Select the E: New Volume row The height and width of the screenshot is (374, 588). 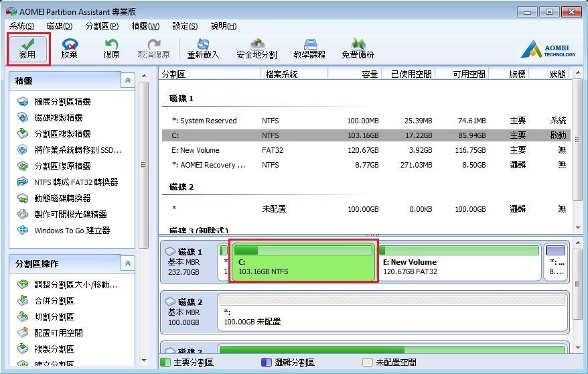pos(366,150)
